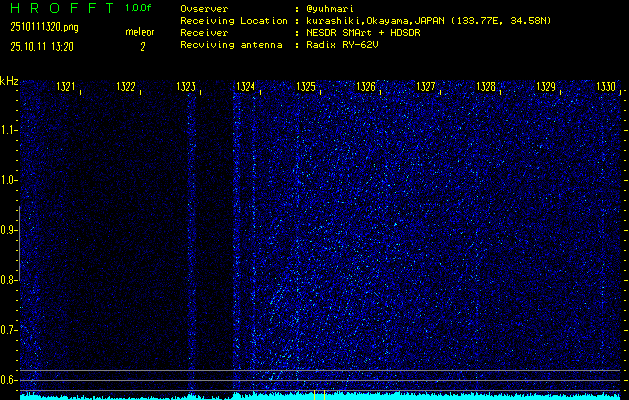Image resolution: width=629 pixels, height=400 pixels.
Task: Click the kHz axis unit label
Action: pos(9,81)
